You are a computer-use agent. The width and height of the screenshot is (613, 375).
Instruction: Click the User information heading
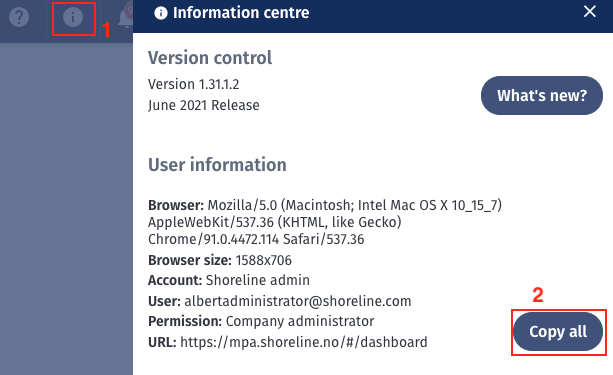[217, 165]
